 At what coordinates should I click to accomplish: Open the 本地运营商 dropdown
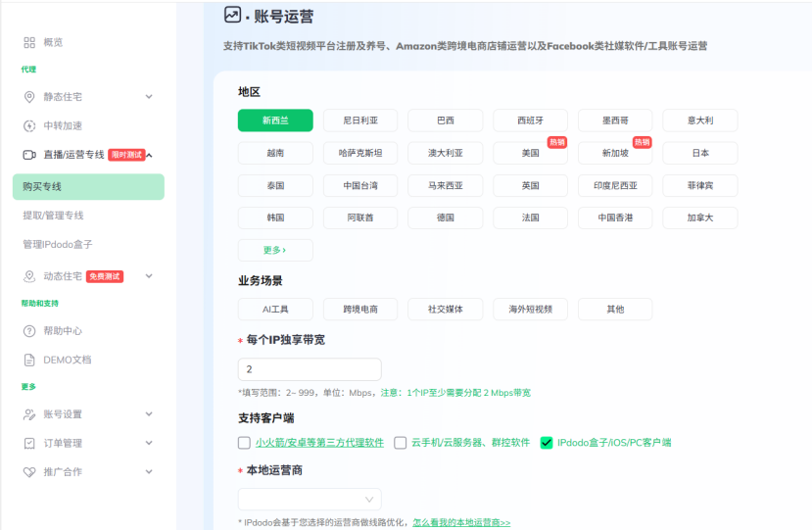[310, 499]
